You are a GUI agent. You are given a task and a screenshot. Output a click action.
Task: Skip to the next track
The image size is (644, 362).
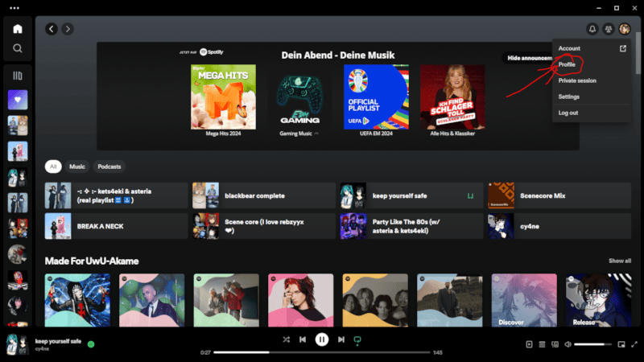click(x=341, y=339)
